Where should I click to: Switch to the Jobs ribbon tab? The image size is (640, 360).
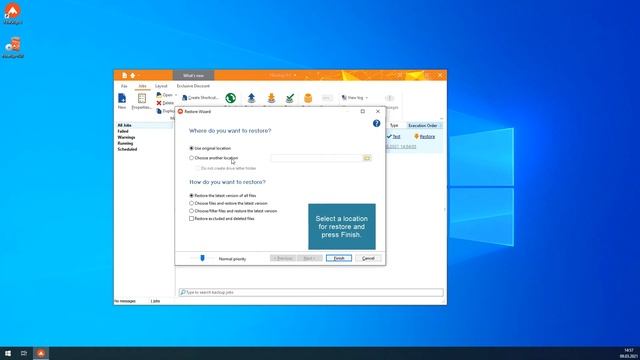coord(142,86)
